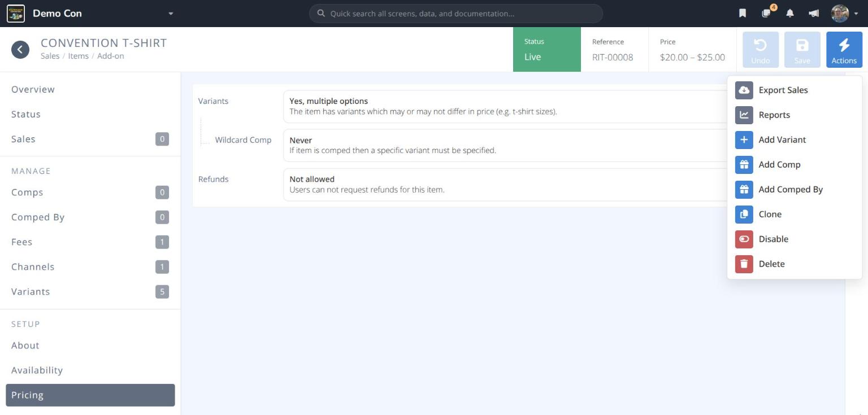Click the Demo Con logo icon

(x=16, y=13)
